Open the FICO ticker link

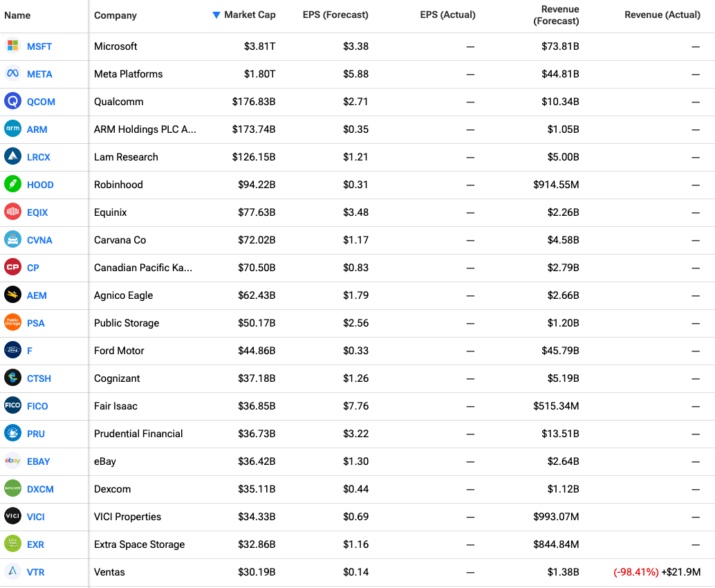tap(37, 406)
